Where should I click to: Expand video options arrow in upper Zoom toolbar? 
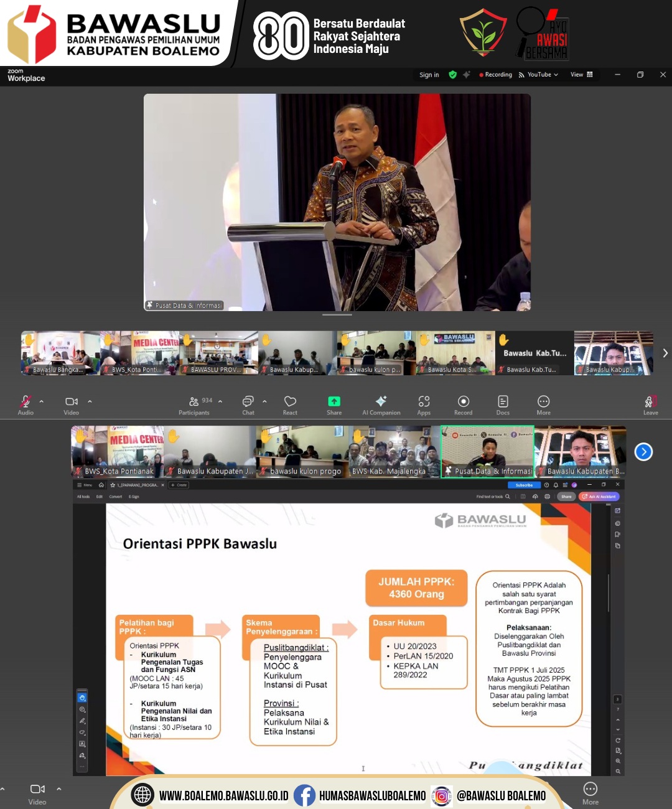(x=90, y=401)
